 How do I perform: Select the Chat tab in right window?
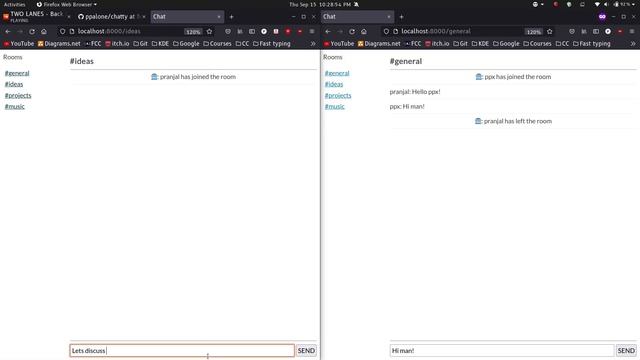[x=357, y=17]
